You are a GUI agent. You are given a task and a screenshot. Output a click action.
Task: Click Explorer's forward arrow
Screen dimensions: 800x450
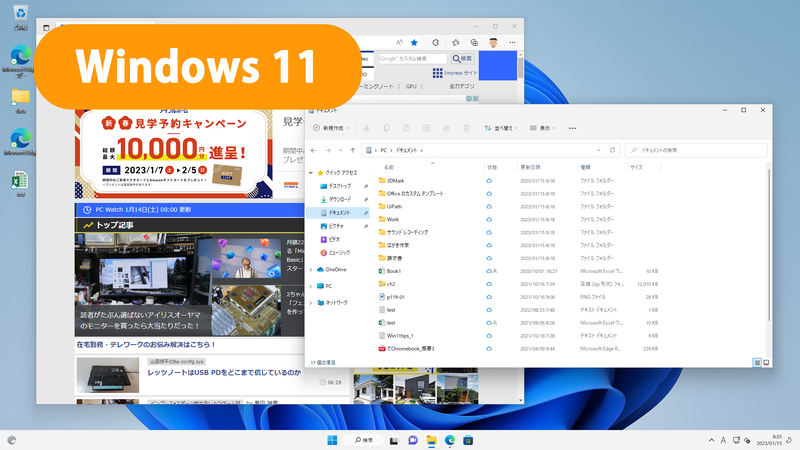click(x=328, y=151)
